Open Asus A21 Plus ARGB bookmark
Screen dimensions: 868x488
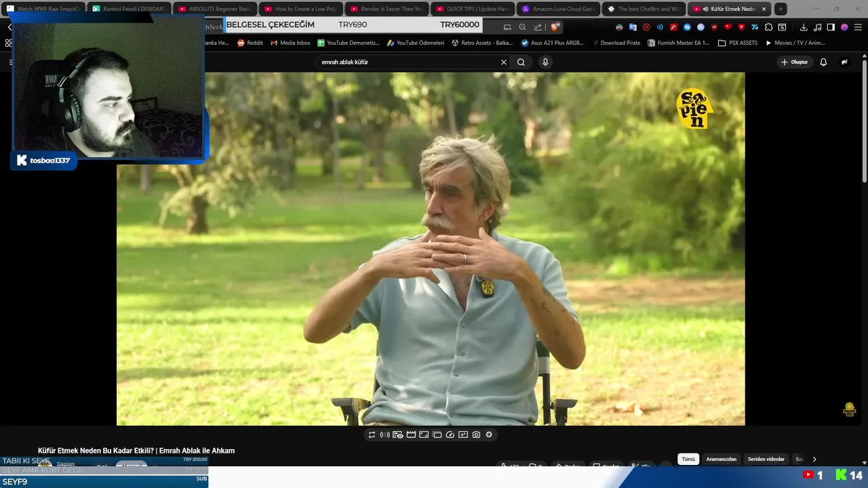point(552,43)
